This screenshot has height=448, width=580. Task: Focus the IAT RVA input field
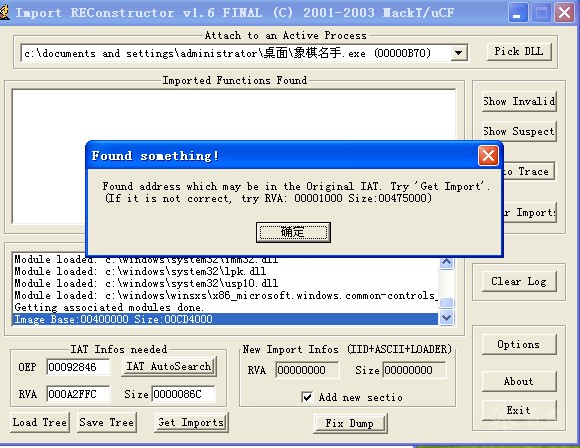pyautogui.click(x=78, y=394)
